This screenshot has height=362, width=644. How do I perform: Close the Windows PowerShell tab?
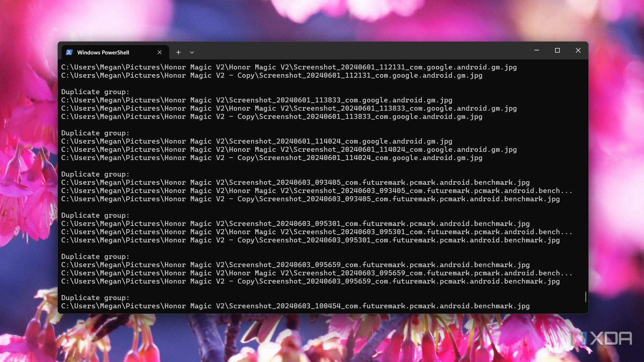click(159, 52)
